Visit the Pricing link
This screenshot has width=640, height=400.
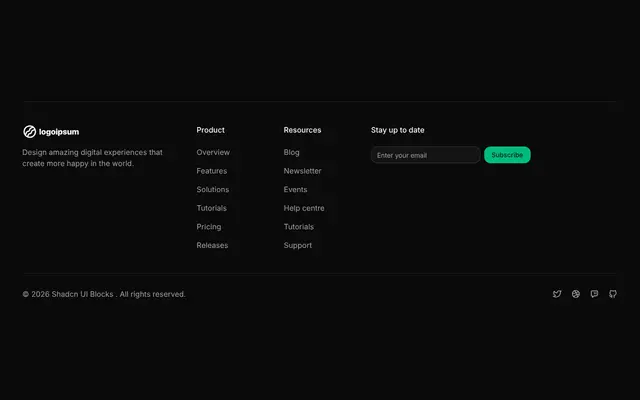pos(209,227)
